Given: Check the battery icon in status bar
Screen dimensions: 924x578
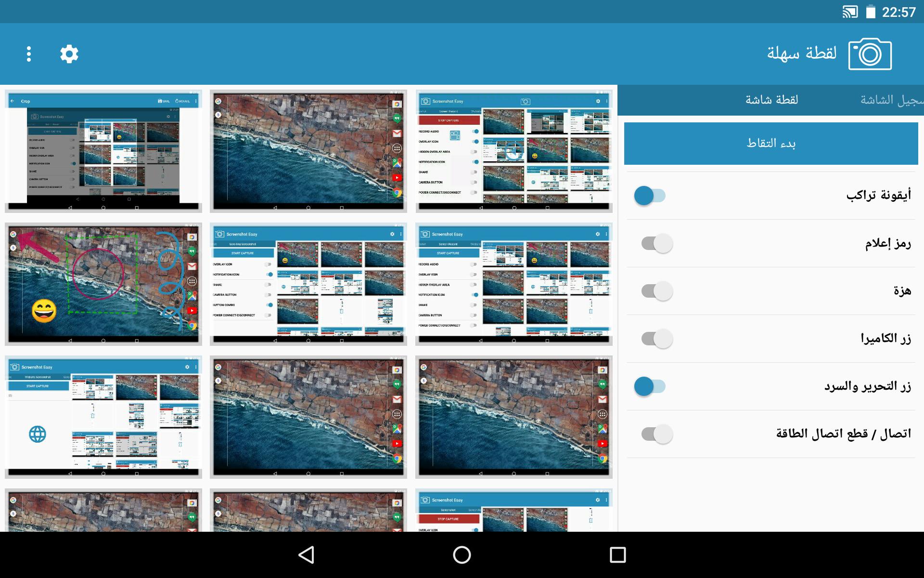Looking at the screenshot, I should (871, 12).
